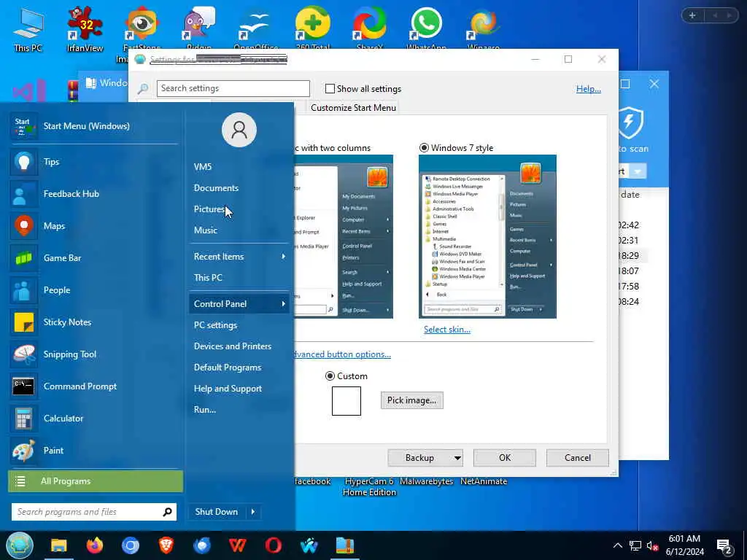Click OK in settings dialog
This screenshot has width=747, height=560.
tap(505, 458)
